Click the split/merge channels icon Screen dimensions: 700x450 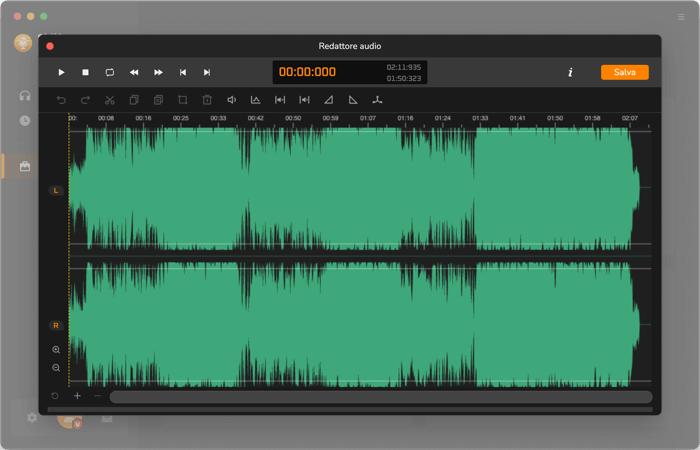click(x=377, y=100)
